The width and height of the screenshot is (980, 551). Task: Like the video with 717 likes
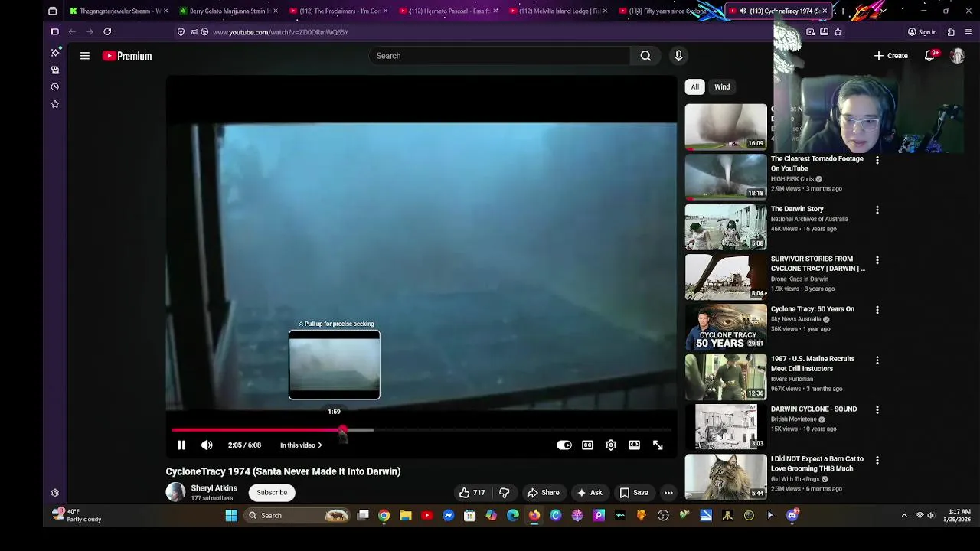click(472, 493)
